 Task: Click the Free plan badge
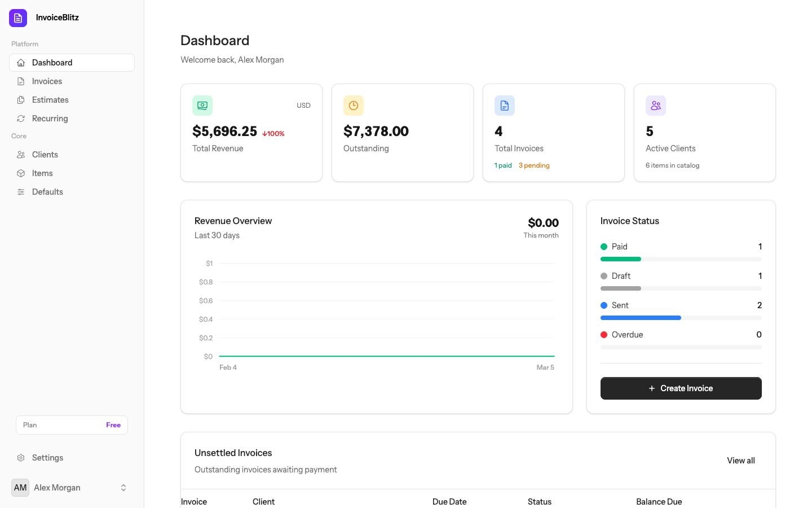[113, 424]
